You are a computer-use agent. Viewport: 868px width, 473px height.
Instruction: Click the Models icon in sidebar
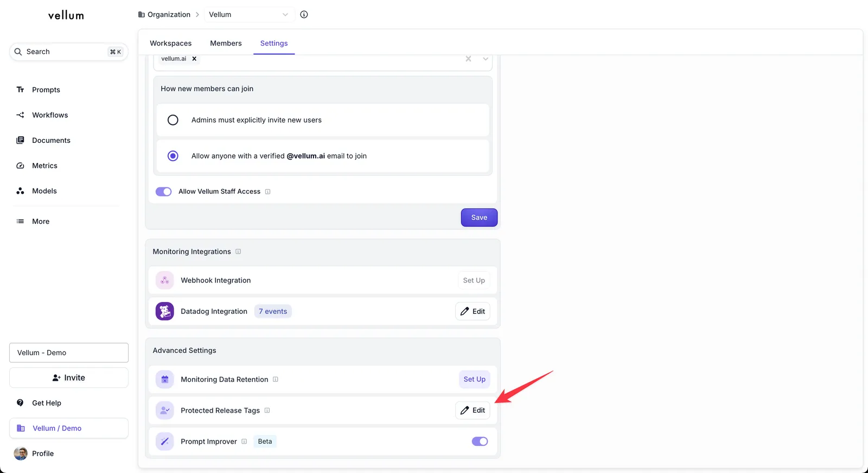[x=20, y=191]
